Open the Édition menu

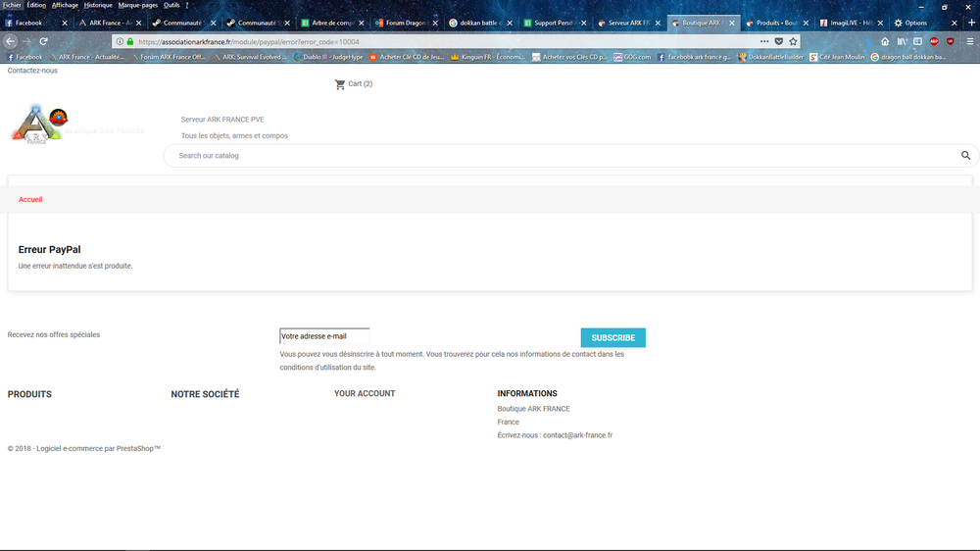pos(36,5)
